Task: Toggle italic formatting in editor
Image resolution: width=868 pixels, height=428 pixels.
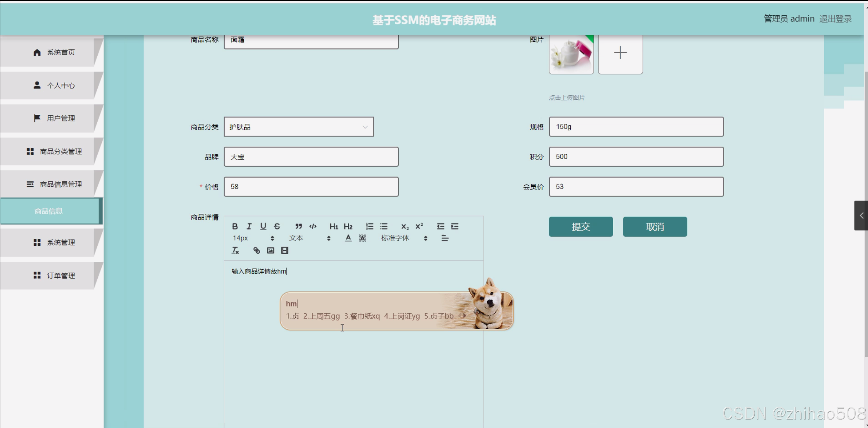Action: point(249,226)
